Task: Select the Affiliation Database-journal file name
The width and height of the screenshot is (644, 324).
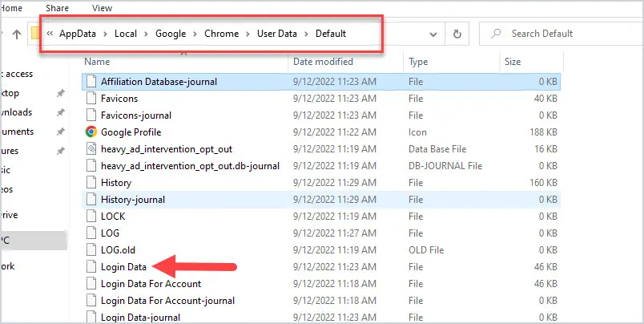Action: [159, 82]
